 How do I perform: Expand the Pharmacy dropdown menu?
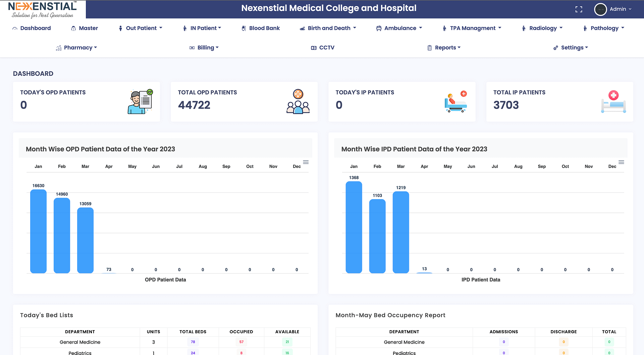[76, 48]
